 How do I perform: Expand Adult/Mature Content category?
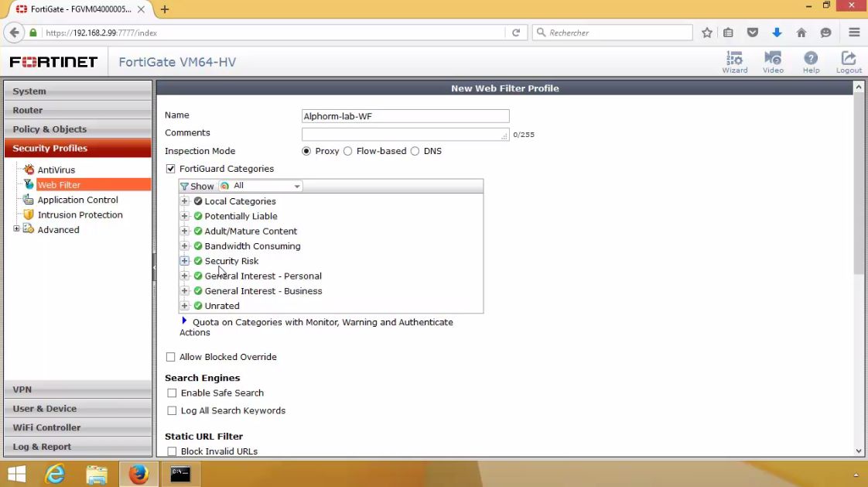pos(184,231)
